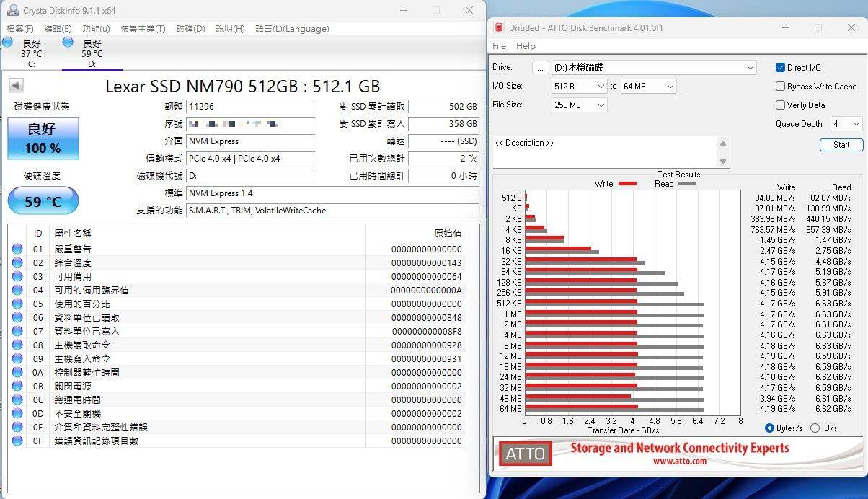The image size is (868, 499).
Task: Click the 支援的功能 S.M.A.R.T., TRIM field
Action: click(x=332, y=211)
